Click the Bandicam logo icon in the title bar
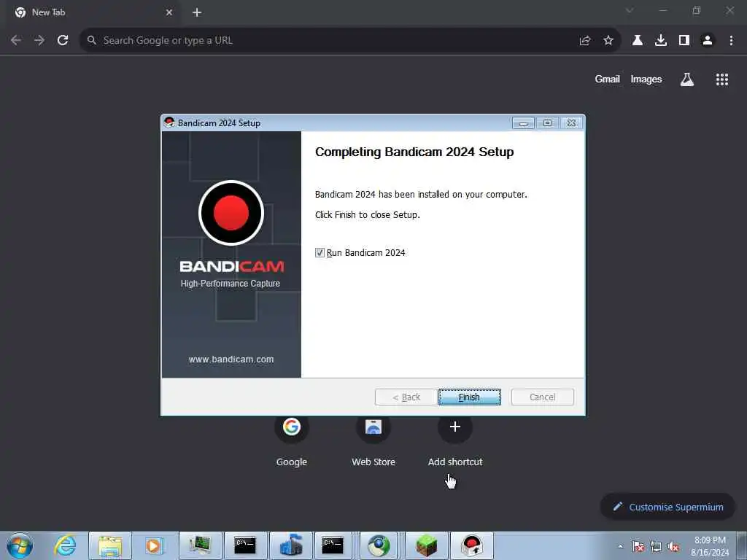Image resolution: width=747 pixels, height=560 pixels. pos(169,122)
